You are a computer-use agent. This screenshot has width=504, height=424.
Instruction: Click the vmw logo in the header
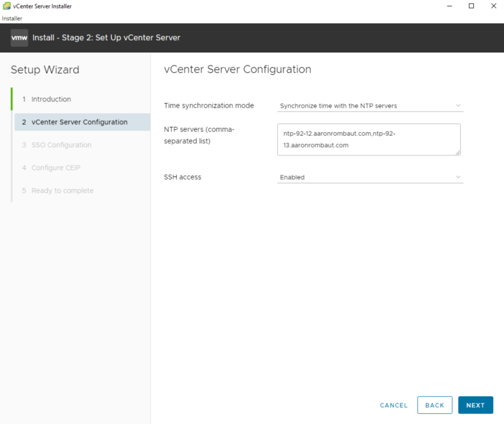click(x=19, y=38)
